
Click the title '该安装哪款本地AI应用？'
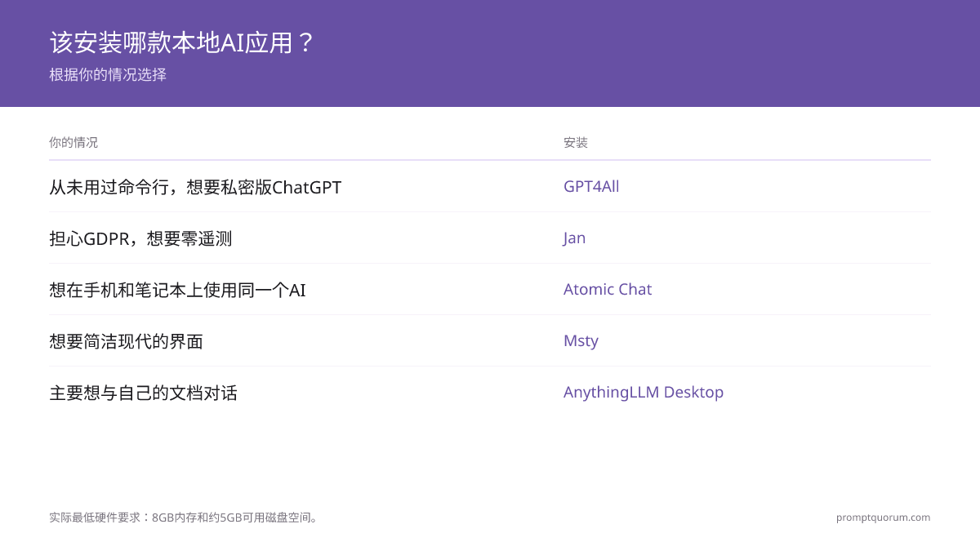[x=181, y=42]
